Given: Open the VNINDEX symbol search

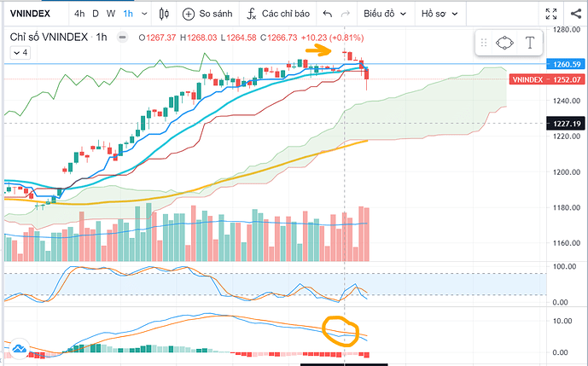Looking at the screenshot, I should coord(30,14).
